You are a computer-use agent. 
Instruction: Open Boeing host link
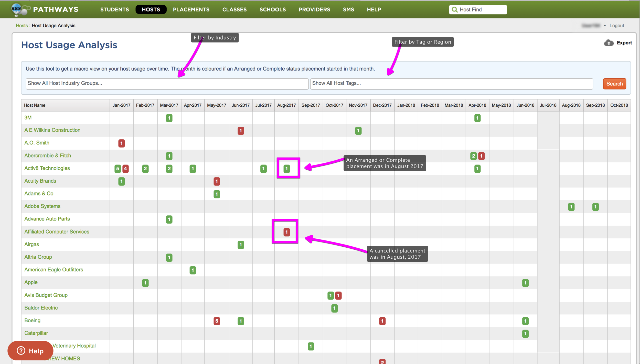click(32, 321)
